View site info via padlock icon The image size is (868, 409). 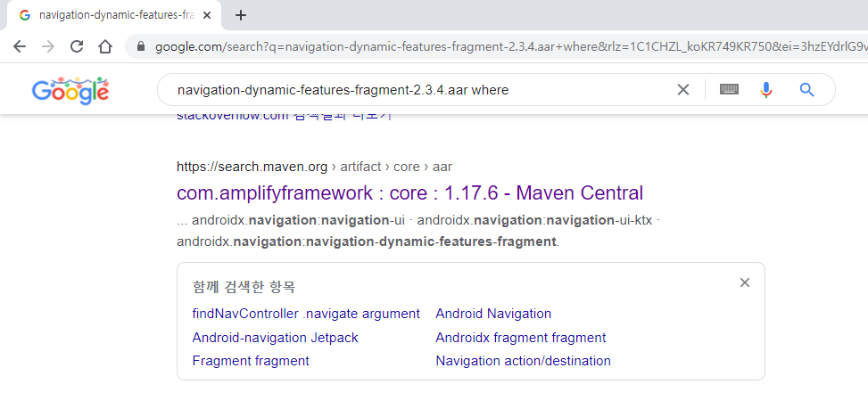tap(141, 46)
